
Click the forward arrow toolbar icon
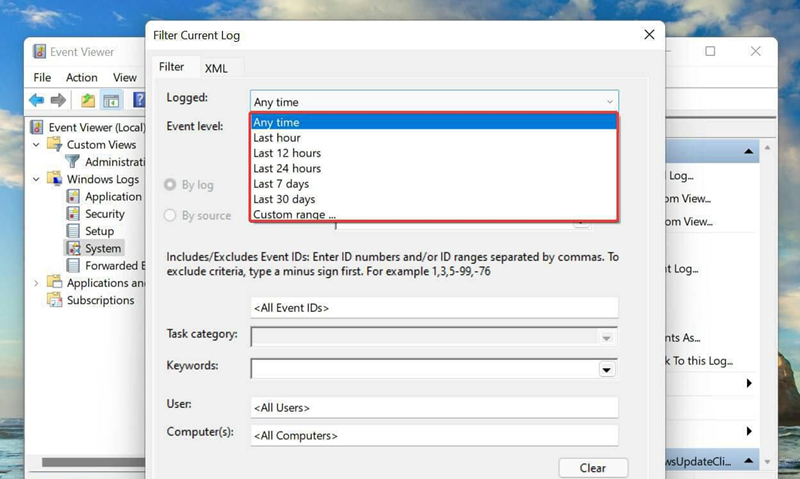click(58, 100)
